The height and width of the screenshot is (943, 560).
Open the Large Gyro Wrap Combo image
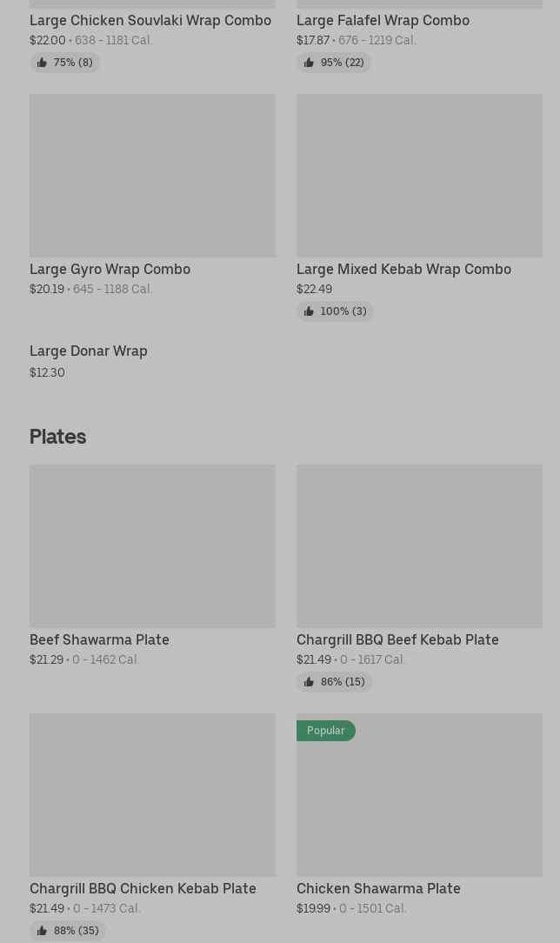pyautogui.click(x=153, y=175)
